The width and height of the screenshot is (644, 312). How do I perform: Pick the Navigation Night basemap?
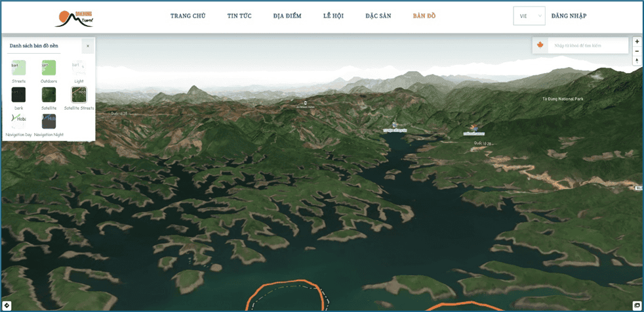click(49, 121)
